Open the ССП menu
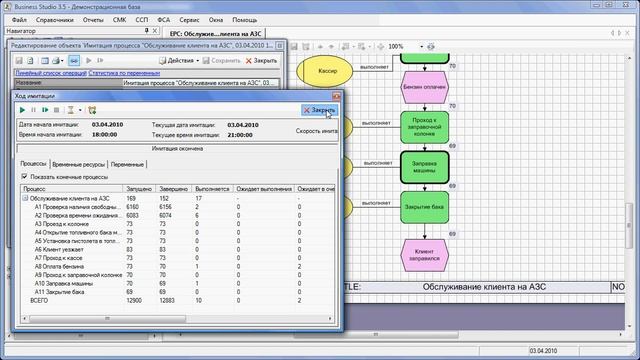The image size is (640, 360). tap(142, 20)
